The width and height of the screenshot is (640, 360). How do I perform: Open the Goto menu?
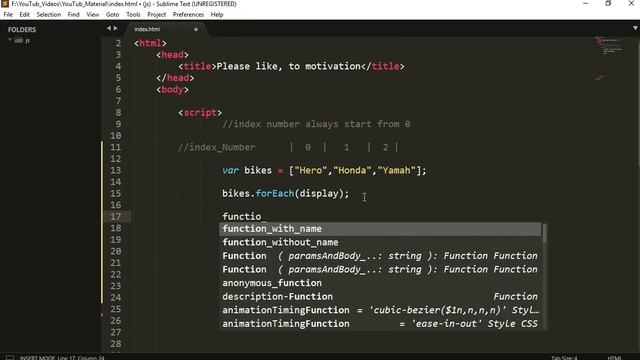click(x=112, y=15)
